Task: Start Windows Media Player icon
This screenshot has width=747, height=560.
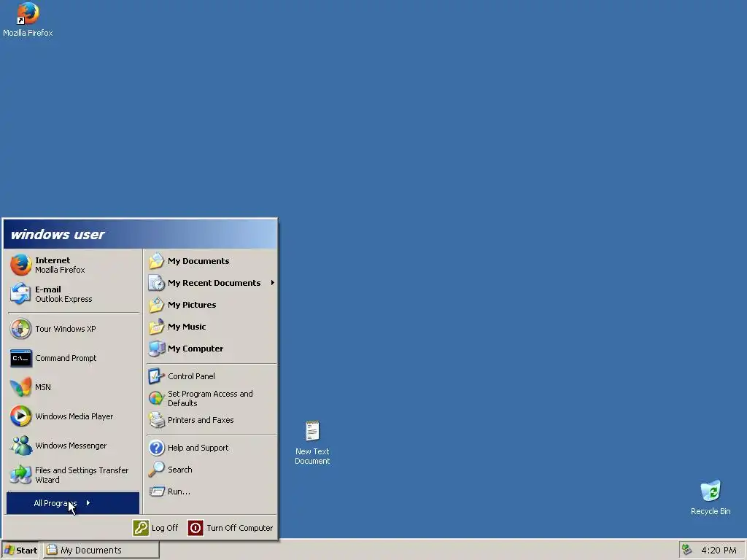Action: click(x=21, y=416)
